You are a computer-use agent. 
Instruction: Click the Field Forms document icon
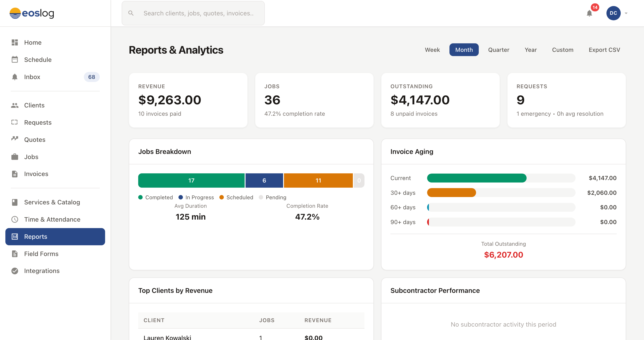pos(15,254)
